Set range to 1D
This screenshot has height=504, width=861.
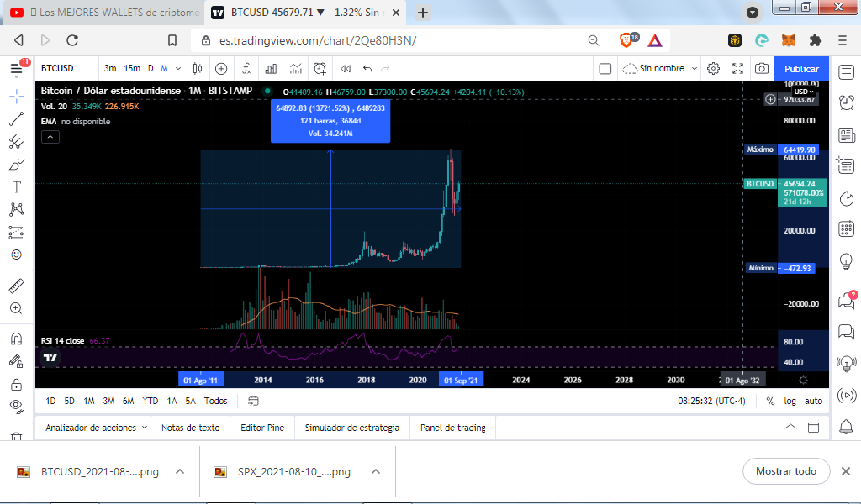tap(50, 401)
